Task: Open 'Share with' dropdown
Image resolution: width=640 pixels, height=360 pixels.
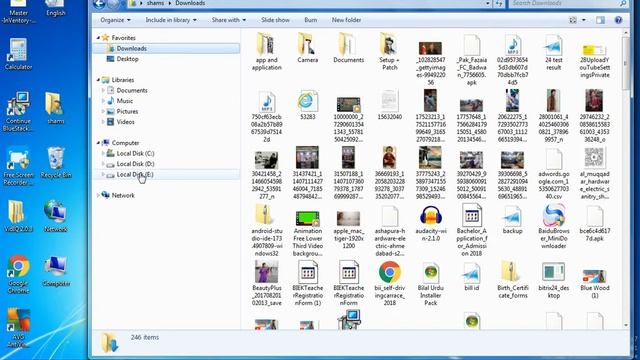Action: [229, 20]
